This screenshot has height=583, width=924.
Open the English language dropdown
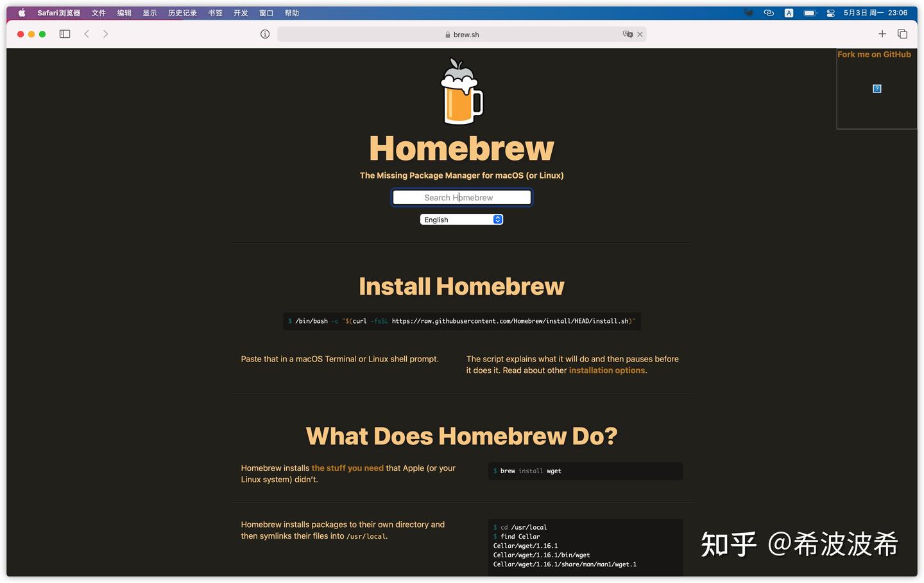pos(461,219)
